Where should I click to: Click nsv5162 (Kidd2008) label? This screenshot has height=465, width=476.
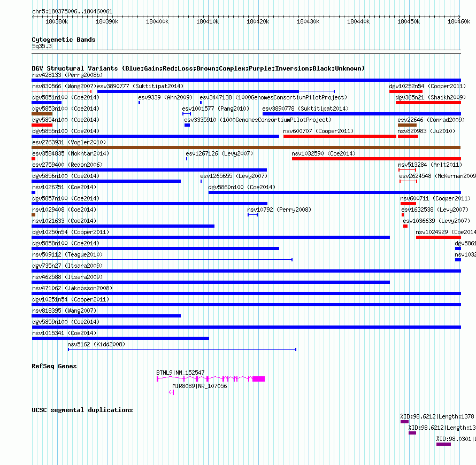pyautogui.click(x=96, y=344)
